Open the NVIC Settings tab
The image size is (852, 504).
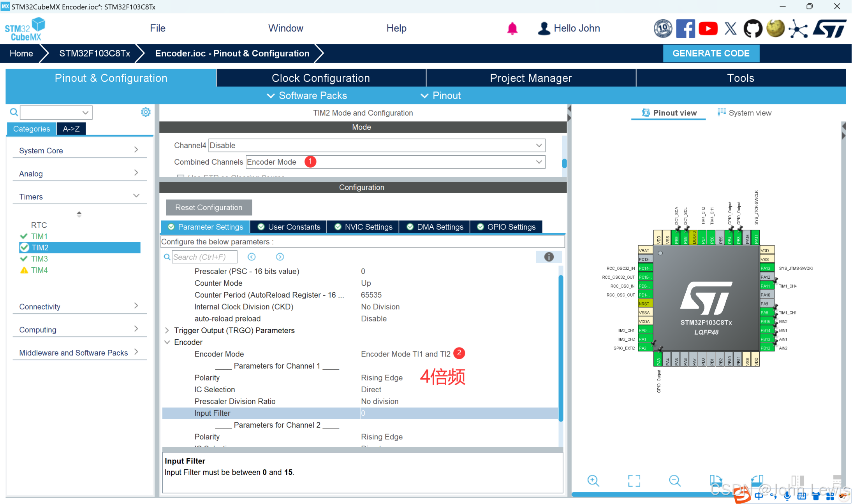[x=363, y=227]
